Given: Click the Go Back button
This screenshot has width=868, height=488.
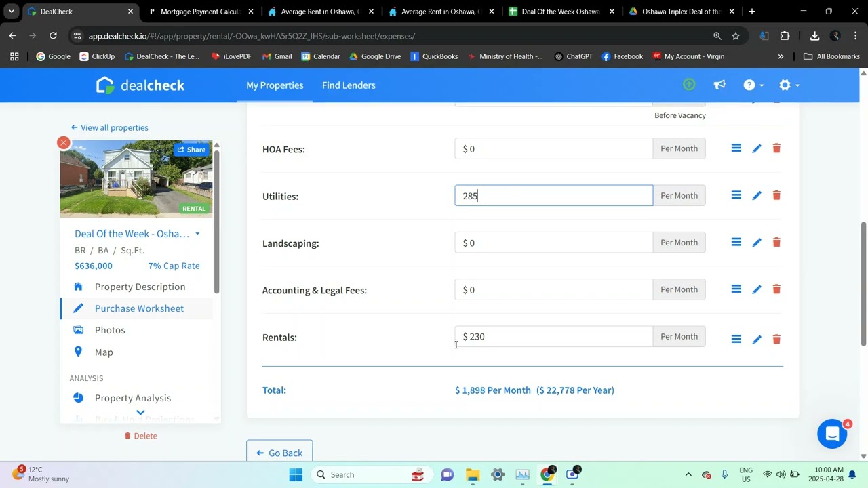Looking at the screenshot, I should coord(279,453).
